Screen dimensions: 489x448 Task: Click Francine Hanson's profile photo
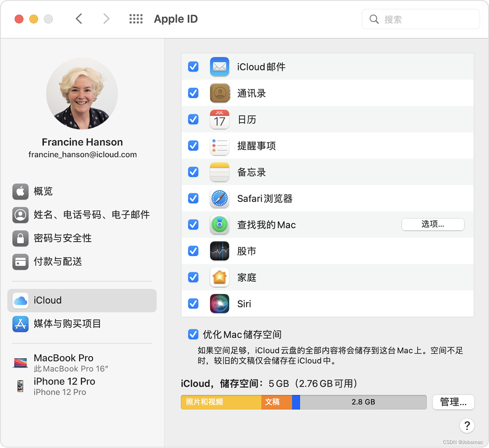tap(82, 94)
